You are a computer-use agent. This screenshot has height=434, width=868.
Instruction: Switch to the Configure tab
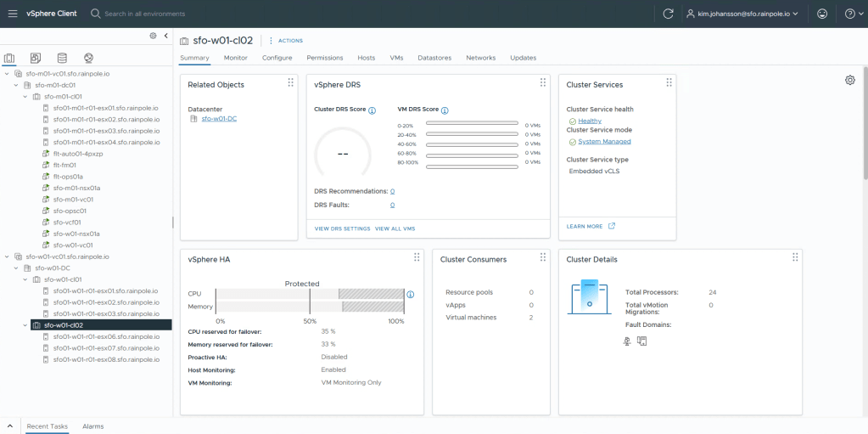[277, 58]
